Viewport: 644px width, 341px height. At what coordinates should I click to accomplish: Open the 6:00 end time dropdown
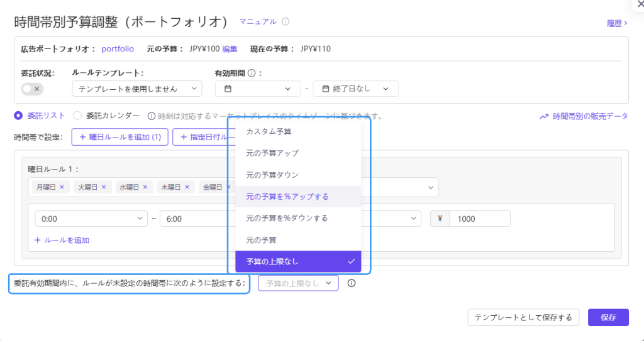click(x=197, y=219)
